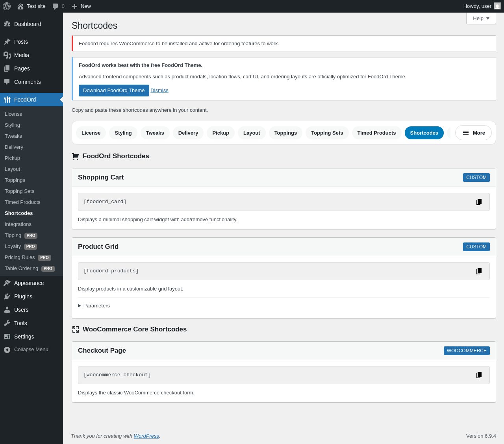Click the New plus icon in the admin bar
This screenshot has width=504, height=444.
[x=74, y=6]
